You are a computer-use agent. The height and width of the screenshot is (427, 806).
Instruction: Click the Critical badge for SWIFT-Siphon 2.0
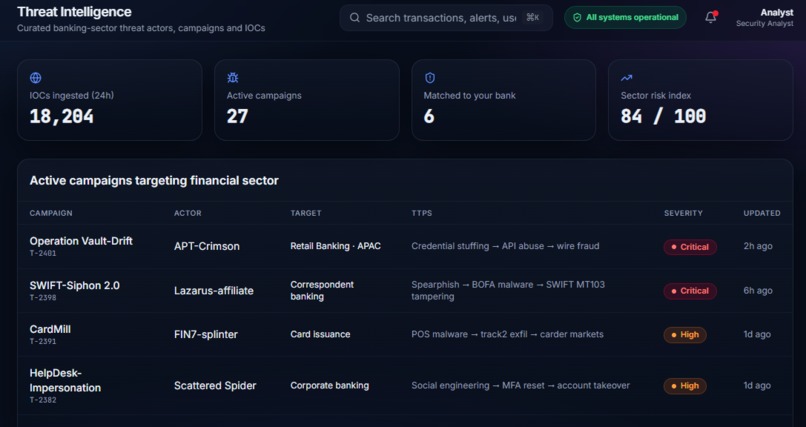pos(690,291)
